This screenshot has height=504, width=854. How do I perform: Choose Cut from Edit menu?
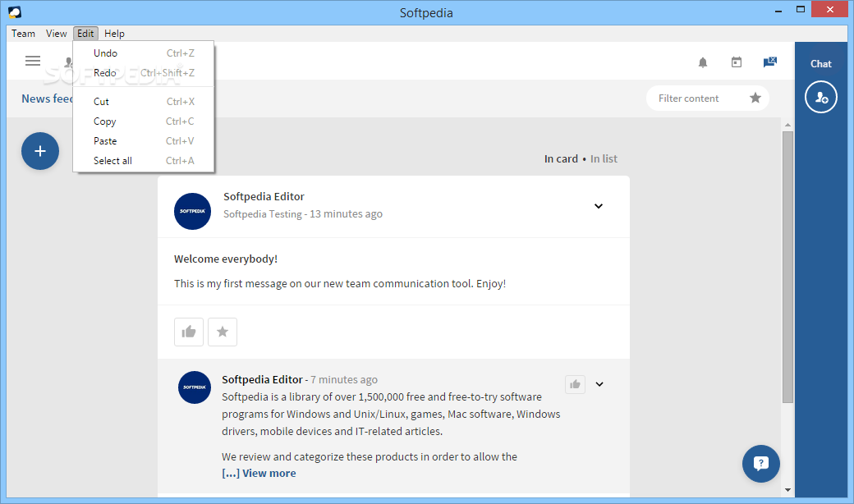point(144,102)
